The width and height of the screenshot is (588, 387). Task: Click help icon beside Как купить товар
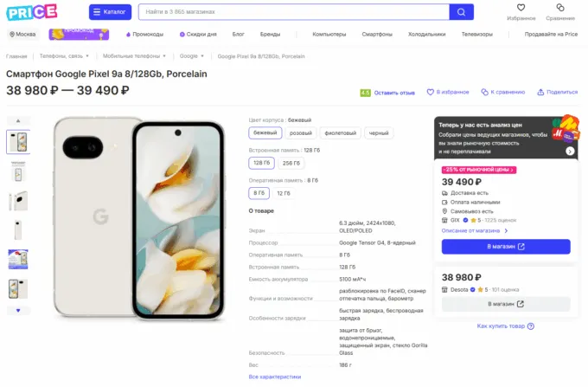531,326
